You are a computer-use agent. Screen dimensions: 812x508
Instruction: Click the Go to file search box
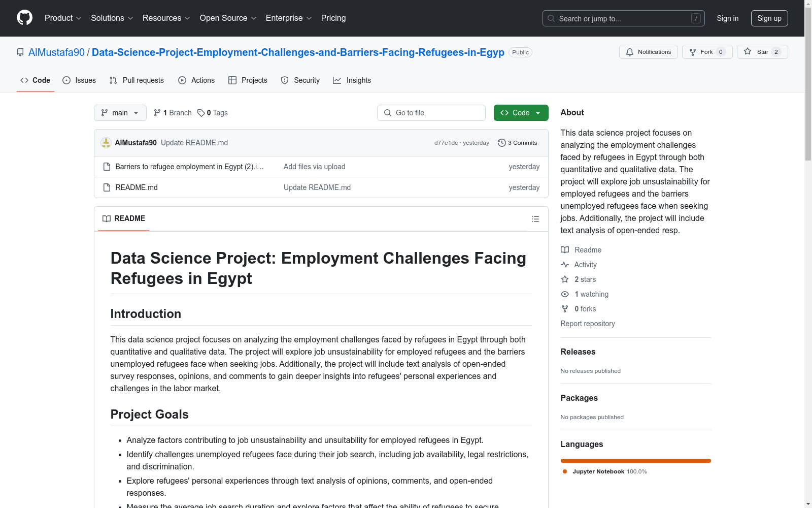tap(431, 113)
